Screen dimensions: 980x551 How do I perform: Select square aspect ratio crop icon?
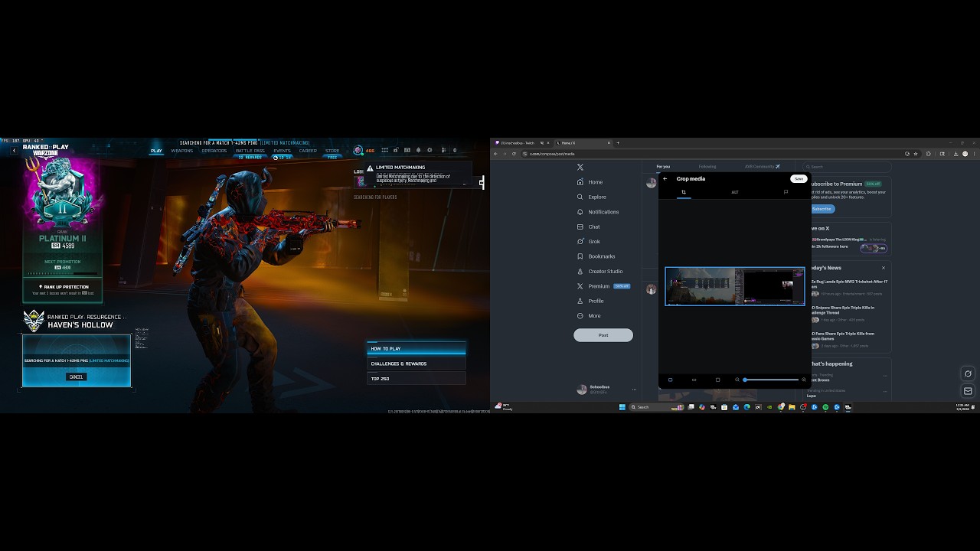click(717, 380)
